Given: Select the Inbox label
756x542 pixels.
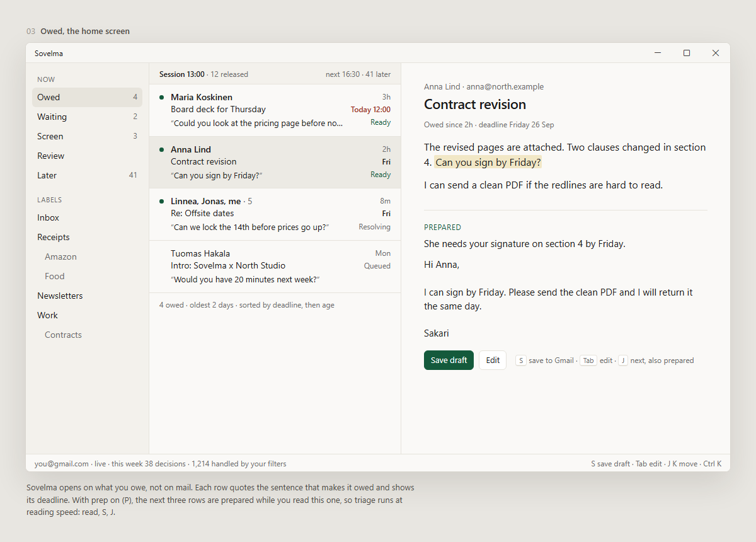Looking at the screenshot, I should [x=87, y=217].
